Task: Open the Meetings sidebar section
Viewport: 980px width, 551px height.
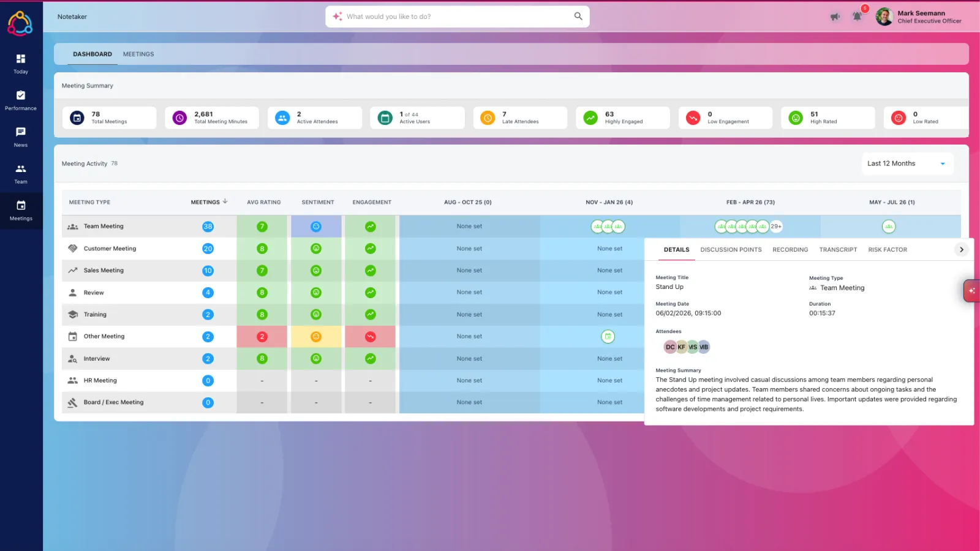Action: coord(21,211)
